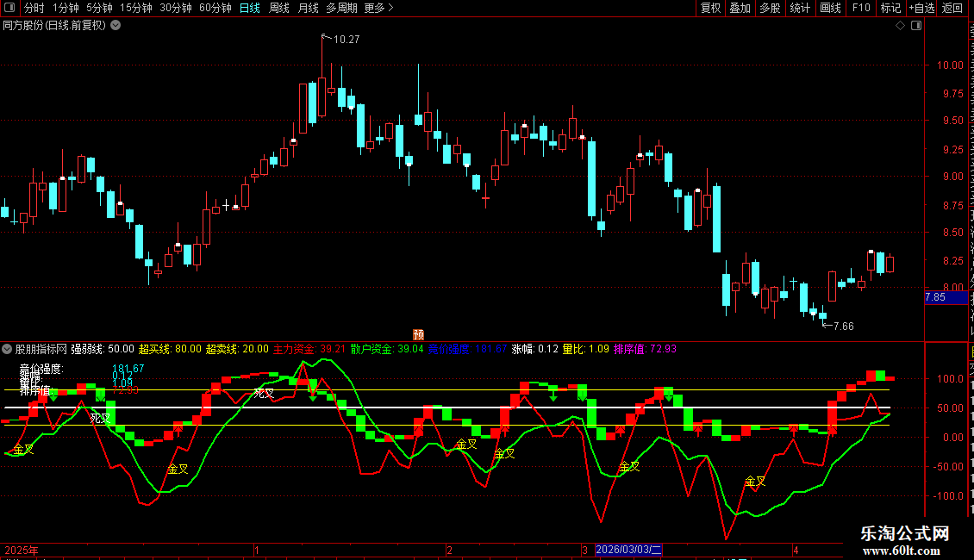Screen dimensions: 974x560
Task: Select the 1分钟 period tab
Action: (x=66, y=8)
